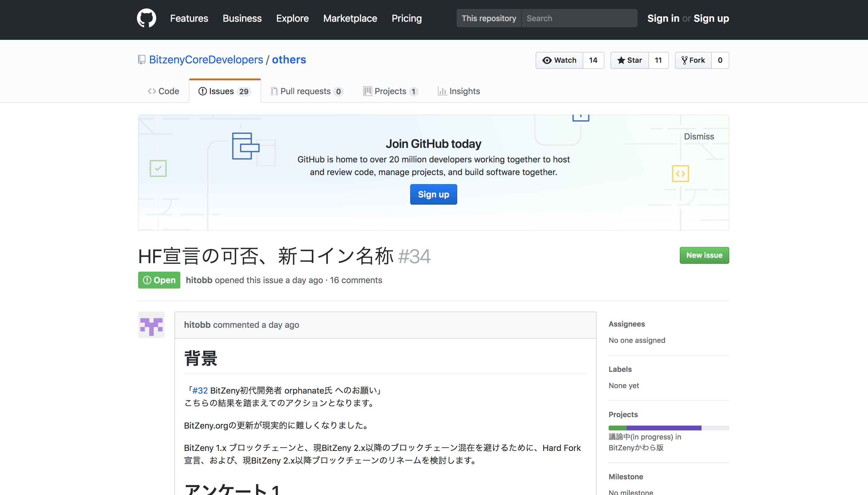Click the Labels sidebar heading
Screen dimensions: 868x495
point(620,369)
